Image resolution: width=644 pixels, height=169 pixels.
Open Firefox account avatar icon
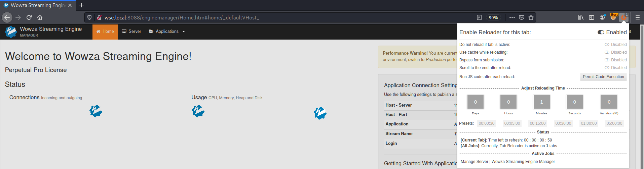point(603,17)
